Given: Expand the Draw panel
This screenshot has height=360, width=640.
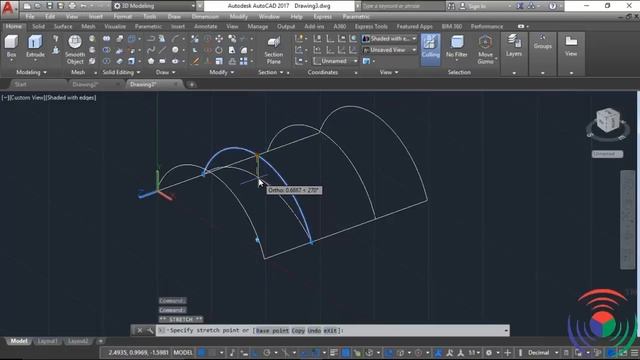Looking at the screenshot, I should (x=165, y=72).
